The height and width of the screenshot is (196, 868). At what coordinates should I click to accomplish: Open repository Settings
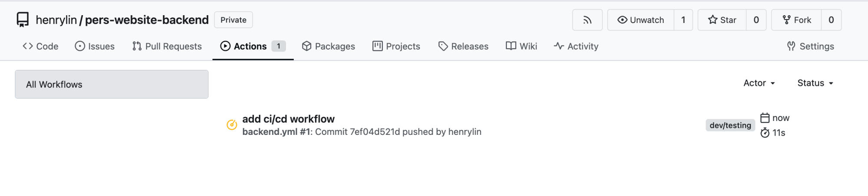(x=810, y=46)
